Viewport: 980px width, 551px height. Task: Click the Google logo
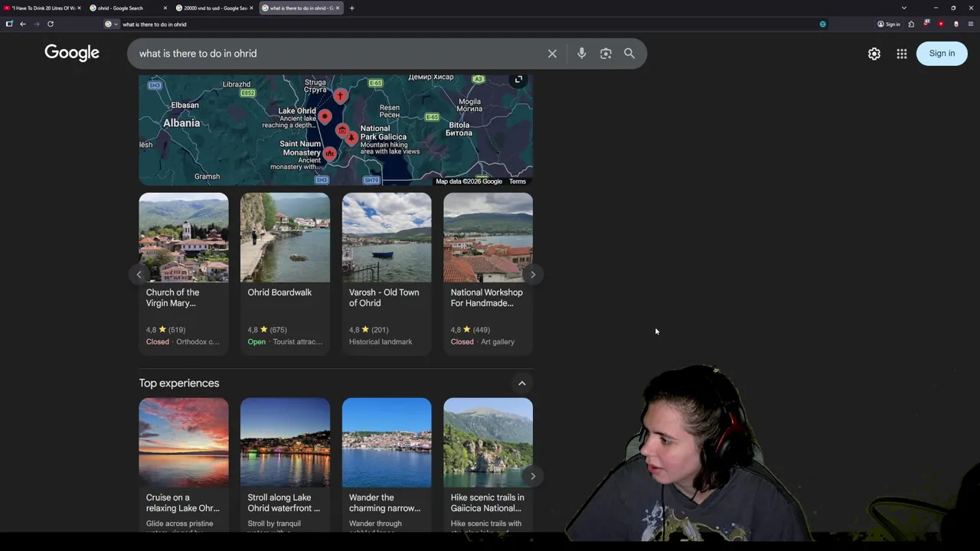point(72,53)
